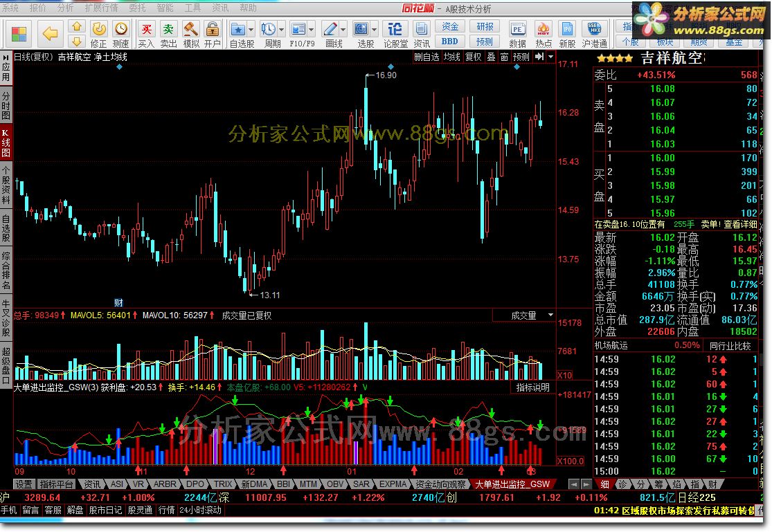The image size is (772, 532).
Task: Go back with the yellow left arrow
Action: pos(50,34)
